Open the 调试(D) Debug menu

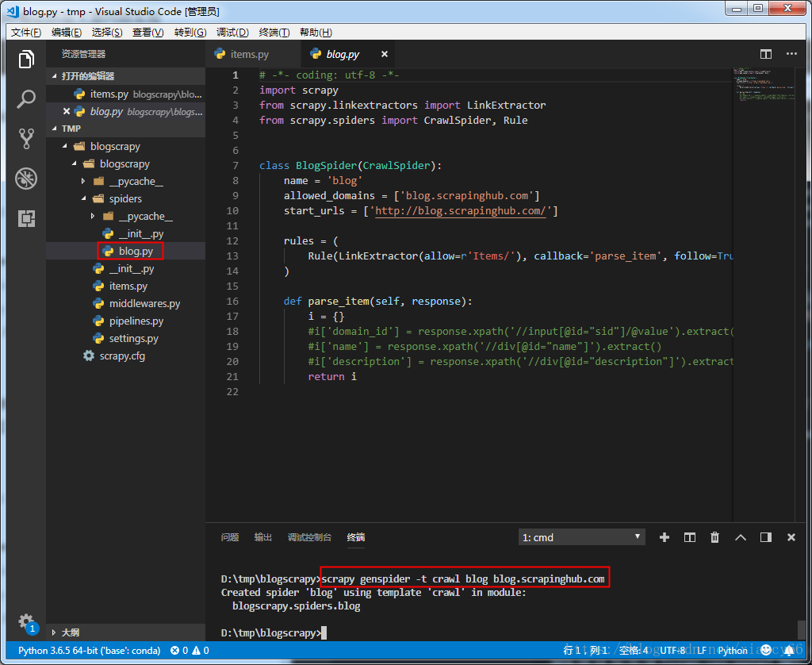(232, 32)
